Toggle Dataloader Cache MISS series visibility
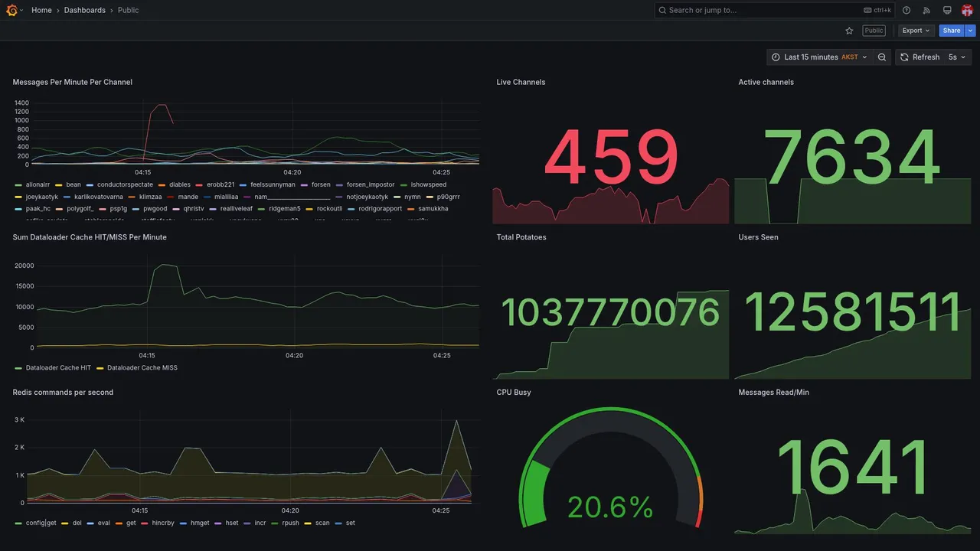Image resolution: width=980 pixels, height=551 pixels. pos(142,368)
